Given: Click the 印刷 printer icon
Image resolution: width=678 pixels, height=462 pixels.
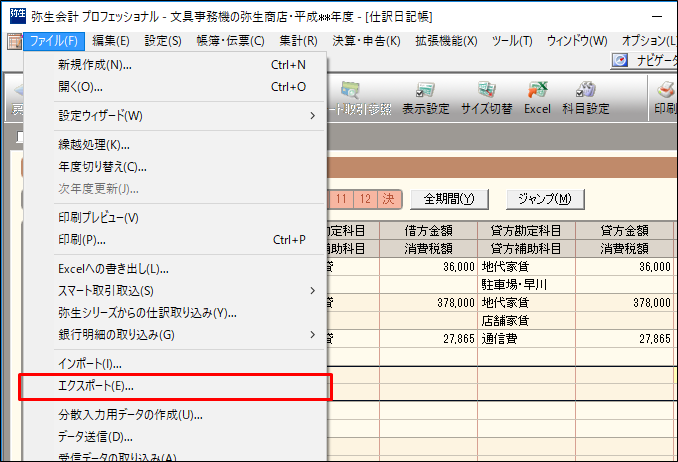Looking at the screenshot, I should coord(666,98).
